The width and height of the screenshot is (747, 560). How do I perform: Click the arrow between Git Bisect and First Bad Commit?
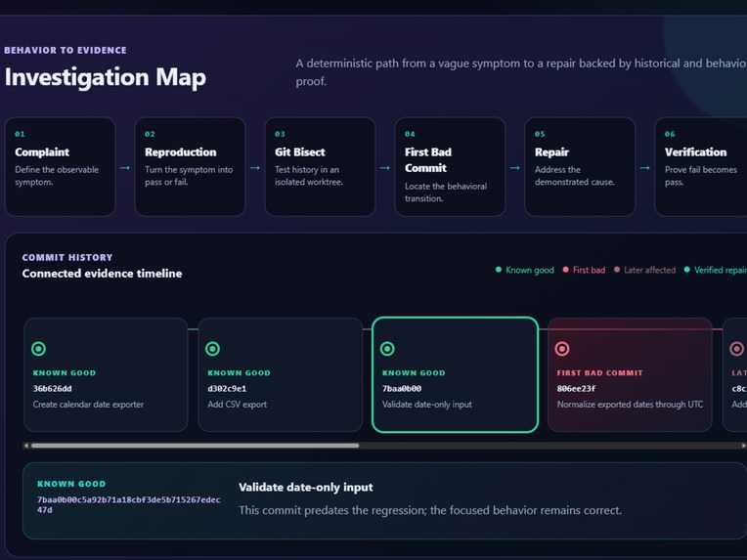[x=385, y=168]
